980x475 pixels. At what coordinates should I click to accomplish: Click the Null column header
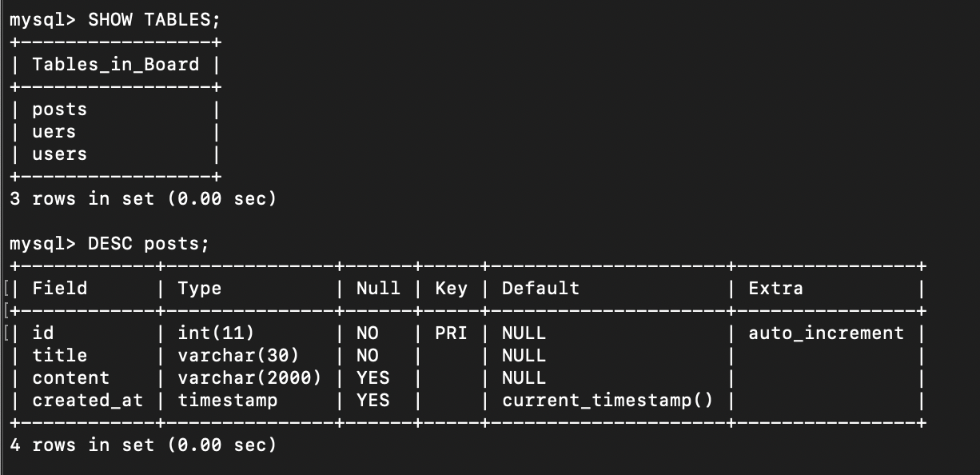378,288
